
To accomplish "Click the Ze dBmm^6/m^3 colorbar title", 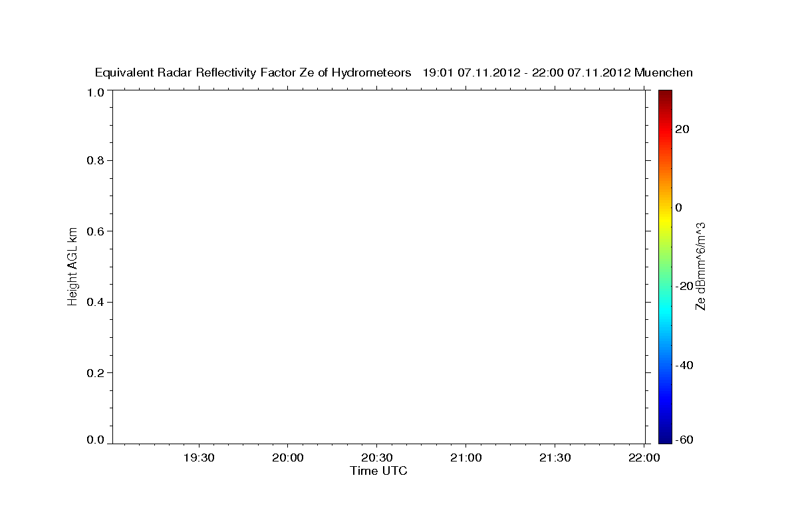I will pos(700,267).
